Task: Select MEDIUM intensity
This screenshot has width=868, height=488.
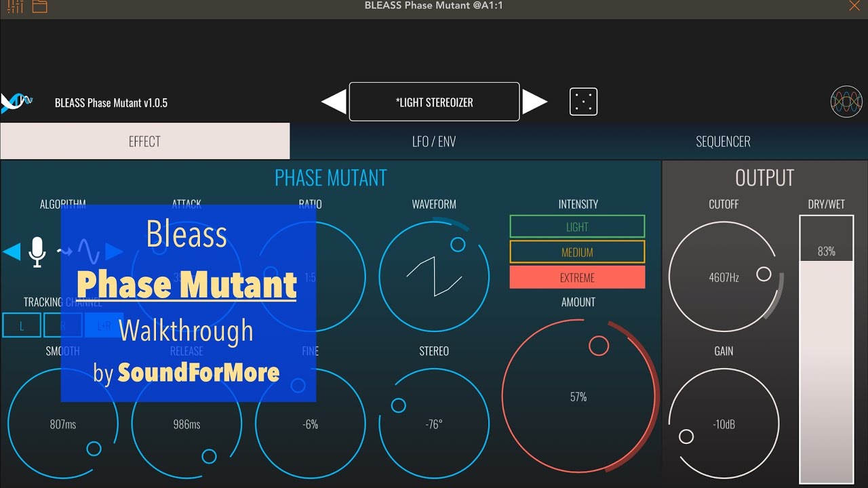Action: pos(577,252)
